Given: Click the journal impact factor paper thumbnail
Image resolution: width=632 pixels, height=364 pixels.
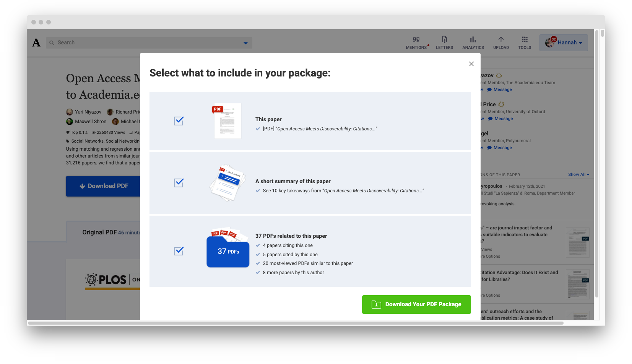Looking at the screenshot, I should pyautogui.click(x=578, y=243).
